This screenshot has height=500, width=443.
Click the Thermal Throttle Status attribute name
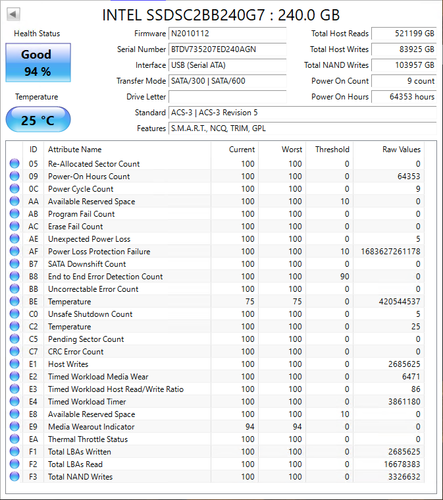click(x=88, y=439)
